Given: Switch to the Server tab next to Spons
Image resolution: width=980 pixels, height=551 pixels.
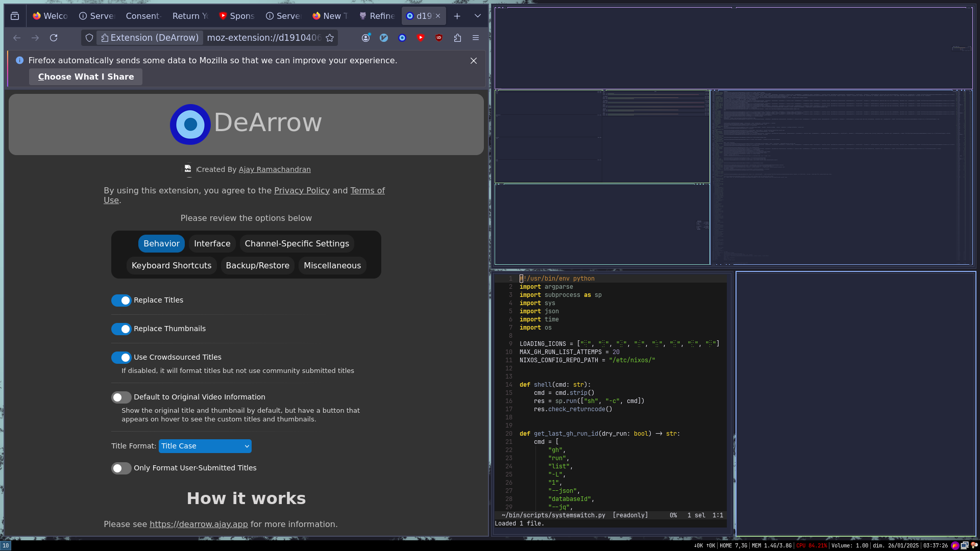Looking at the screenshot, I should click(283, 16).
